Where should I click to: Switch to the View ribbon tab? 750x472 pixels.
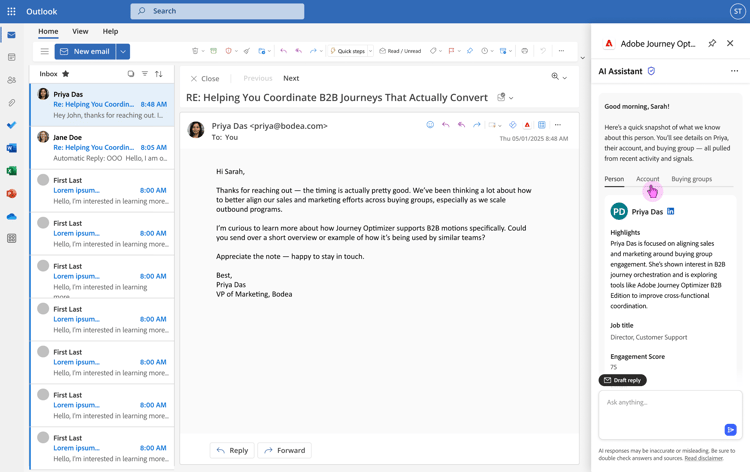pyautogui.click(x=80, y=31)
